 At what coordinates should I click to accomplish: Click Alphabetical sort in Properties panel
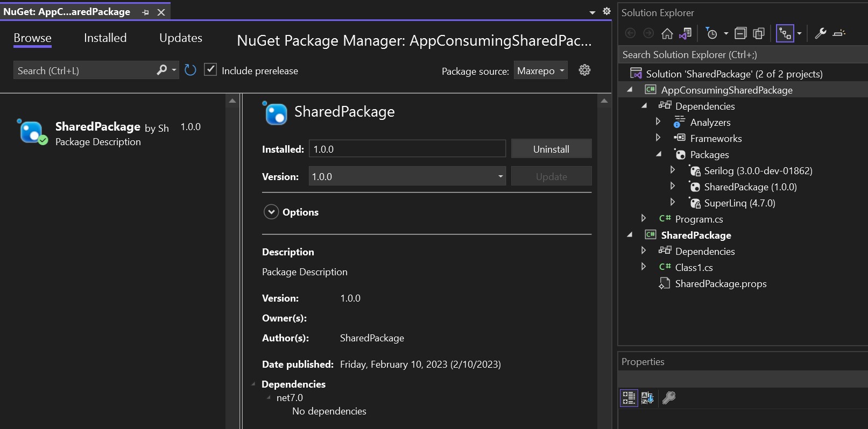pos(647,398)
